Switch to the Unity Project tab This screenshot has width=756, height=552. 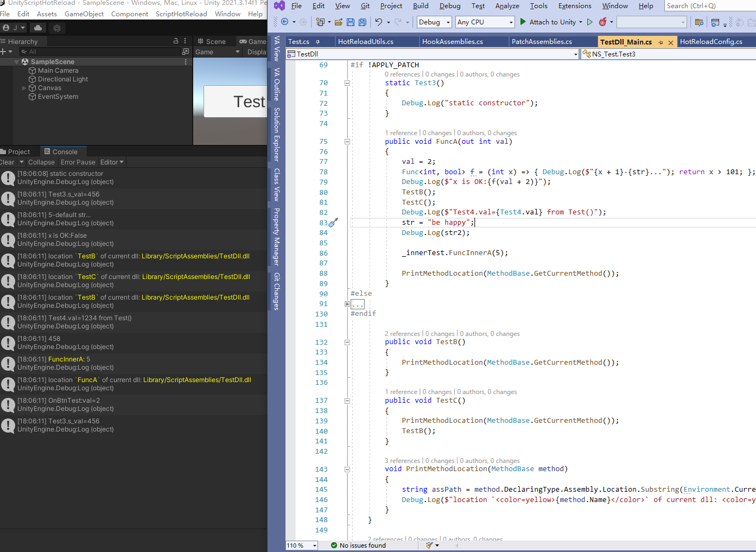pos(19,152)
